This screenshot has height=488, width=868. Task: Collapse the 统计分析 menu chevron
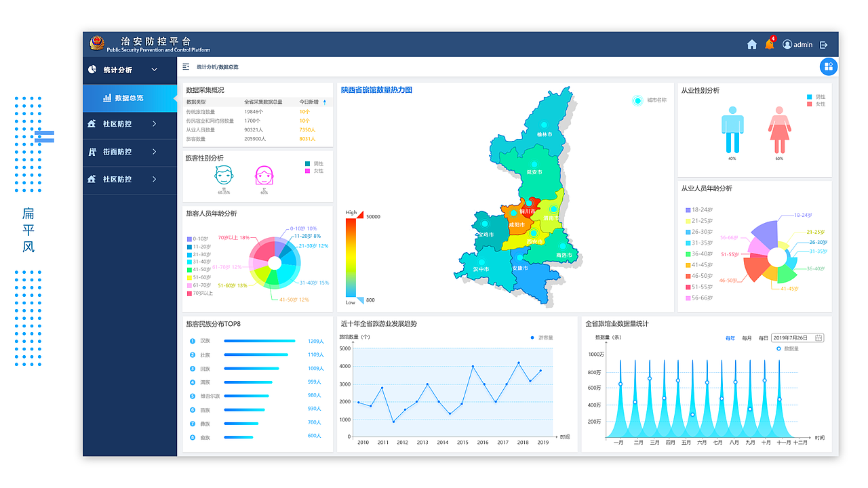coord(154,70)
